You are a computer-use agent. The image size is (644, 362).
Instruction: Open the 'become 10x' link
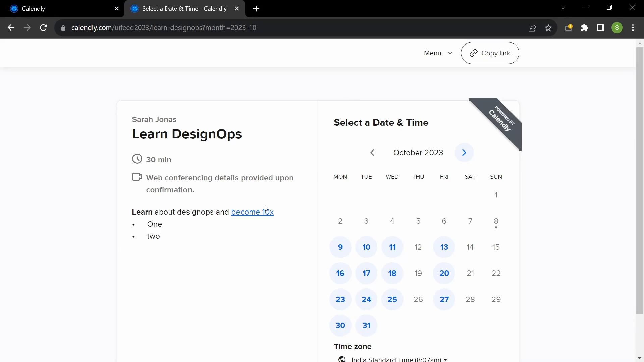(x=252, y=212)
